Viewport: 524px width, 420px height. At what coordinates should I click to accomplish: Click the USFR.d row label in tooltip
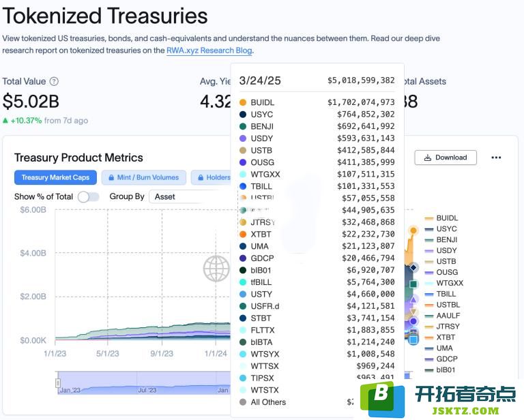tap(265, 307)
